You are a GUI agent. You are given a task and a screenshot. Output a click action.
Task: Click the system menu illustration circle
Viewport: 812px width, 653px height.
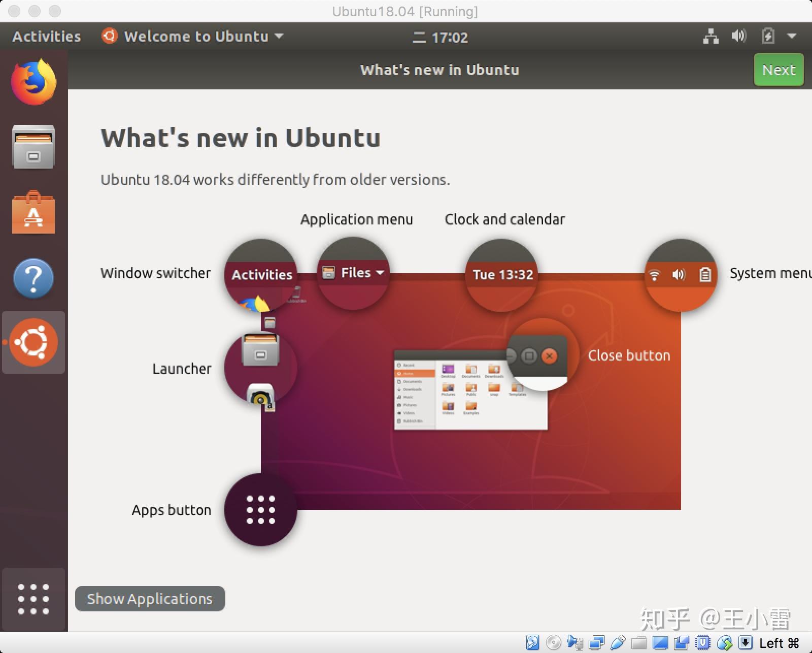point(681,275)
